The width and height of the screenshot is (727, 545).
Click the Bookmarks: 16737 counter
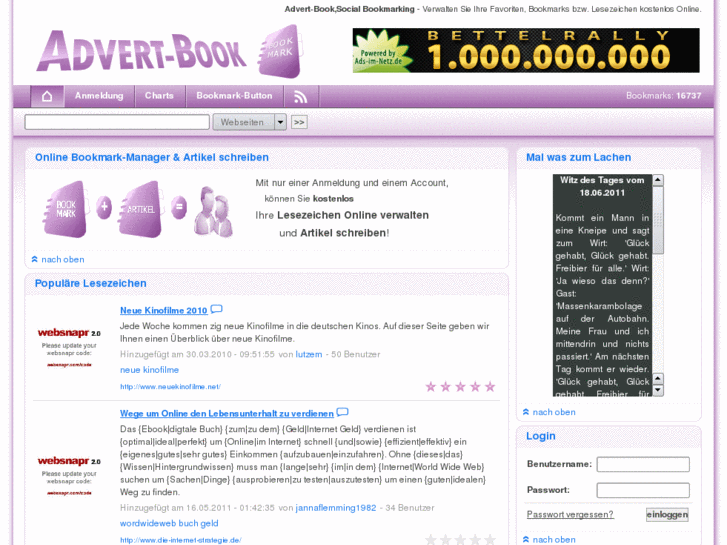point(663,96)
